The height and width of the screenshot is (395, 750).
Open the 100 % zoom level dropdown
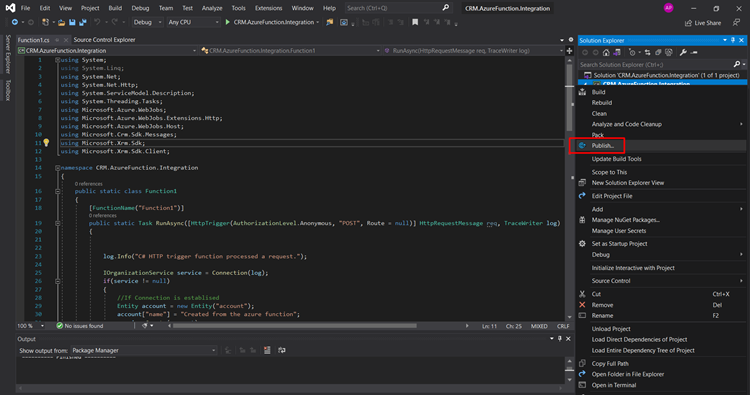(x=31, y=326)
